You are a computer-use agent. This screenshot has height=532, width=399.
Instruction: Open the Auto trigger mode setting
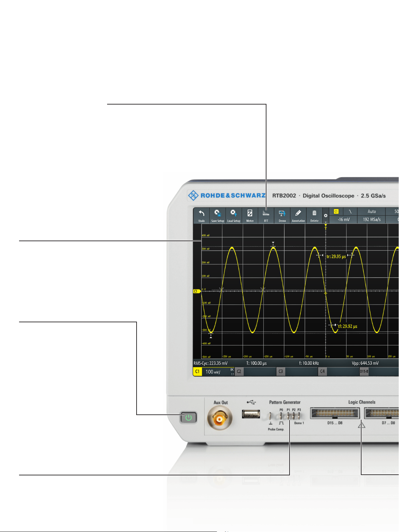click(372, 212)
